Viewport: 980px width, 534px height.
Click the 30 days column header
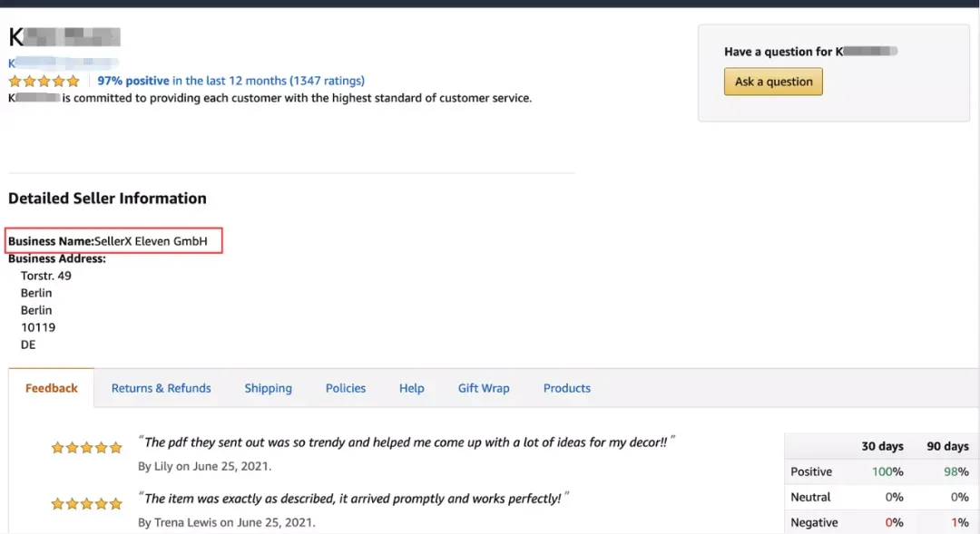(882, 446)
